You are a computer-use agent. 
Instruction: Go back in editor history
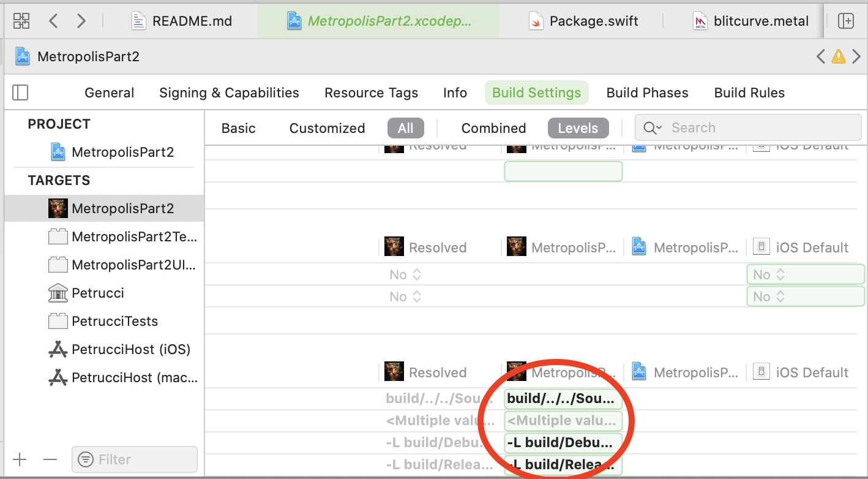(53, 21)
